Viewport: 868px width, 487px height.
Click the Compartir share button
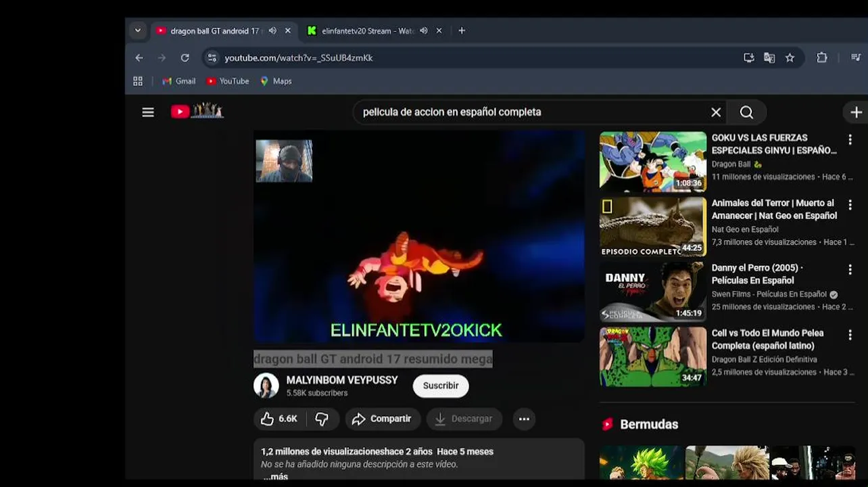(383, 419)
